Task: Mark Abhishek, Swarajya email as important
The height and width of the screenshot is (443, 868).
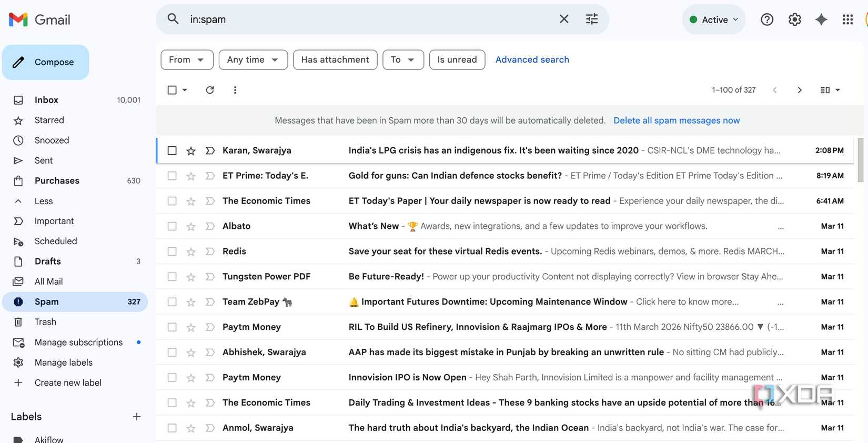Action: pos(210,353)
